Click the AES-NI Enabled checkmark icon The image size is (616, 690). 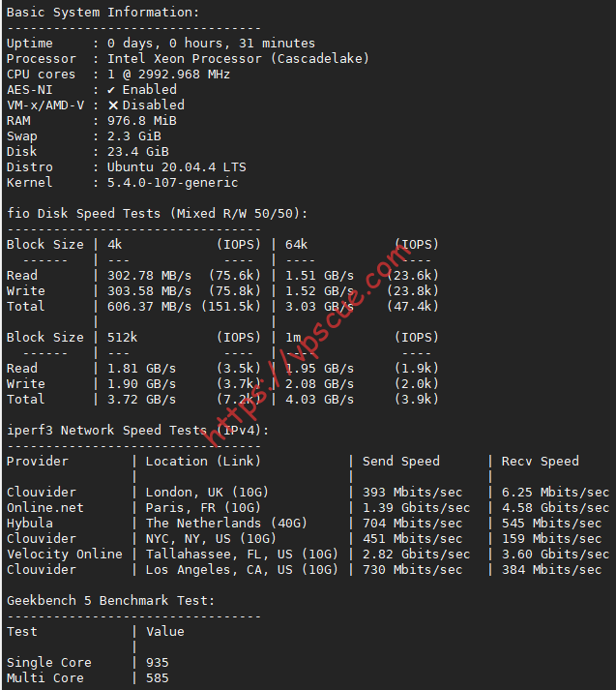111,90
